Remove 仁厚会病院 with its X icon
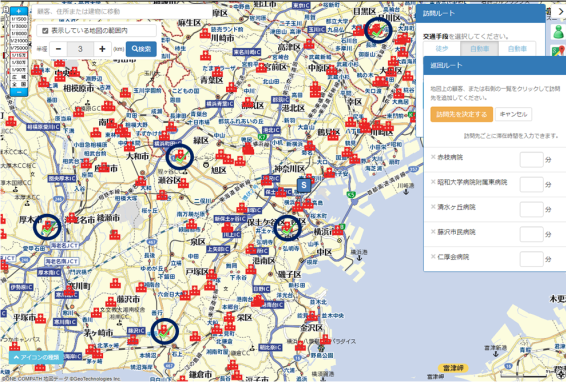This screenshot has width=567, height=382. [433, 257]
